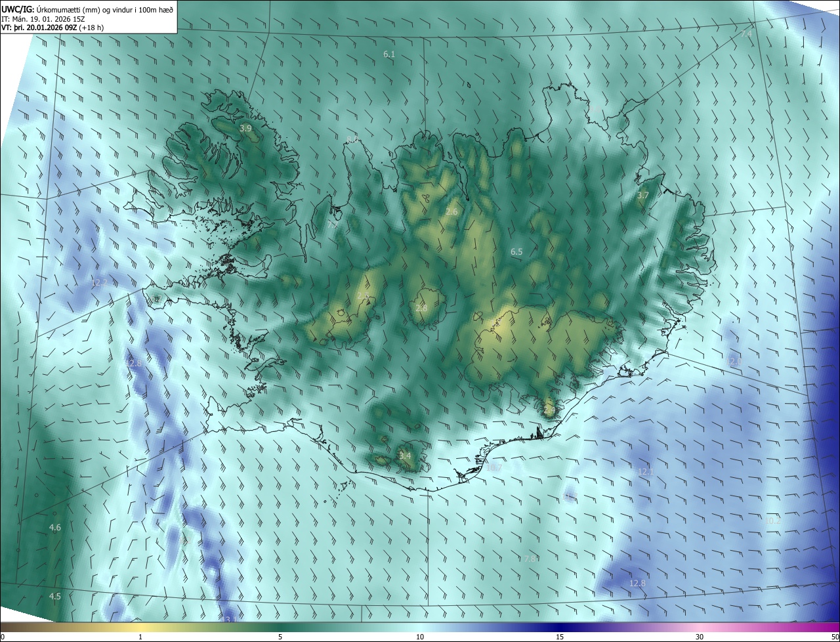The width and height of the screenshot is (840, 642).
Task: Click the 3.4 value in south Iceland
Action: 405,456
